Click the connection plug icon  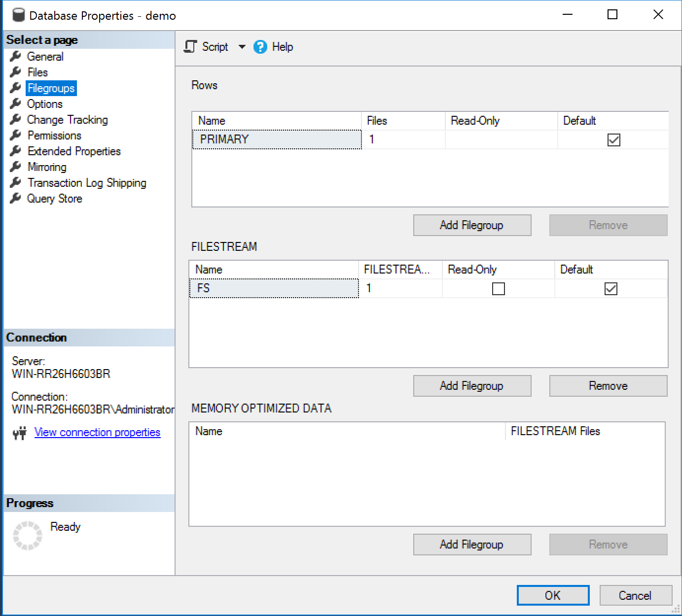point(20,433)
